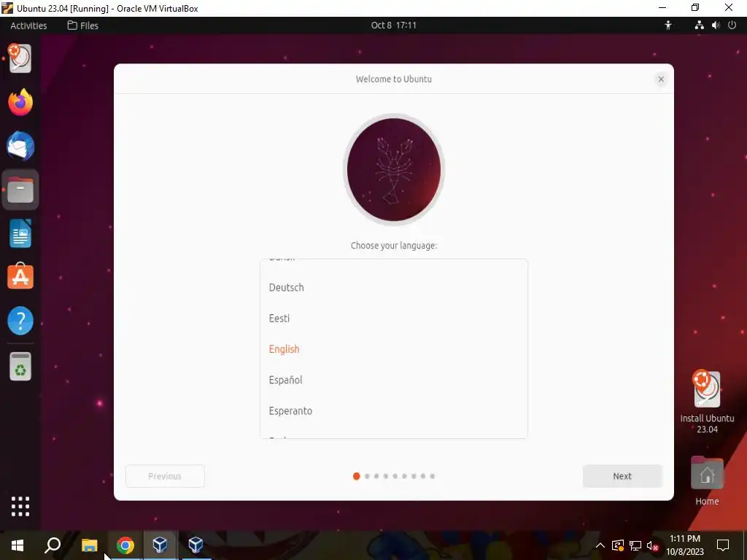
Task: Click the first orange page indicator dot
Action: pyautogui.click(x=356, y=476)
